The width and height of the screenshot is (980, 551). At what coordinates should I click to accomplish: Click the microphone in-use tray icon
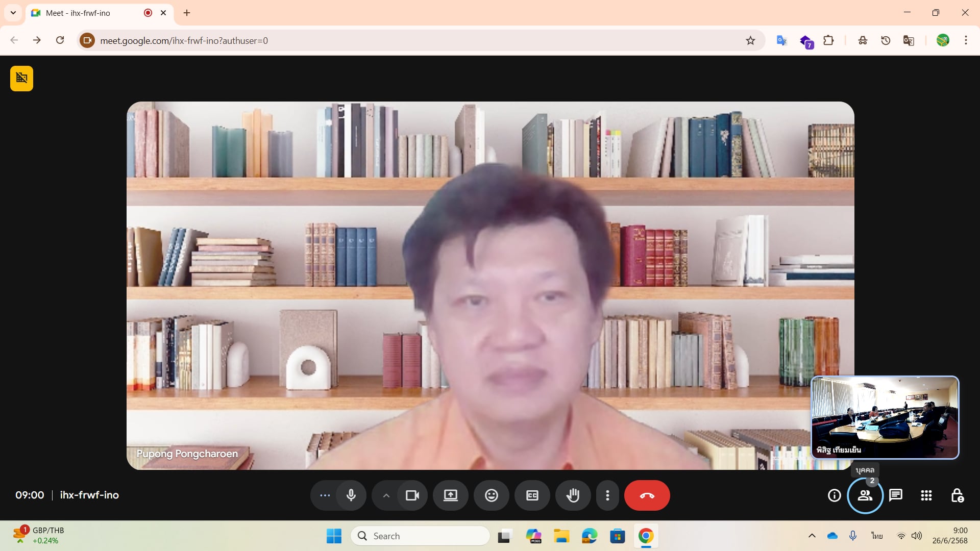(x=853, y=536)
